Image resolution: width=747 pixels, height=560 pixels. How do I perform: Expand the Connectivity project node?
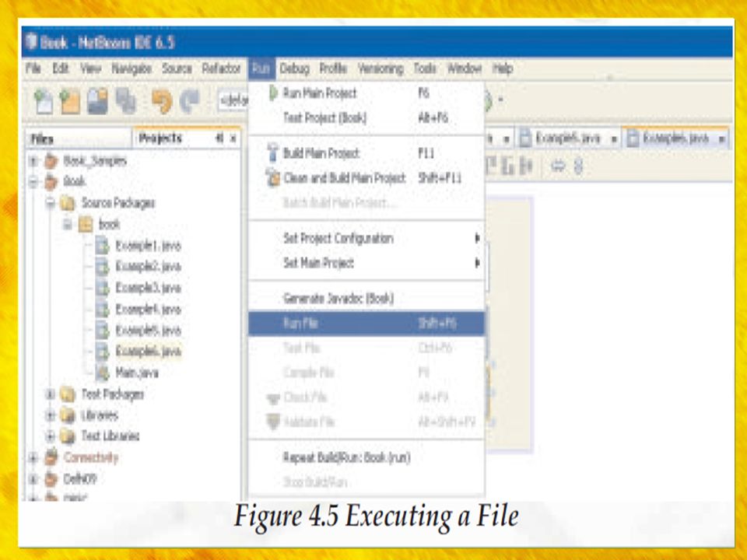(33, 457)
